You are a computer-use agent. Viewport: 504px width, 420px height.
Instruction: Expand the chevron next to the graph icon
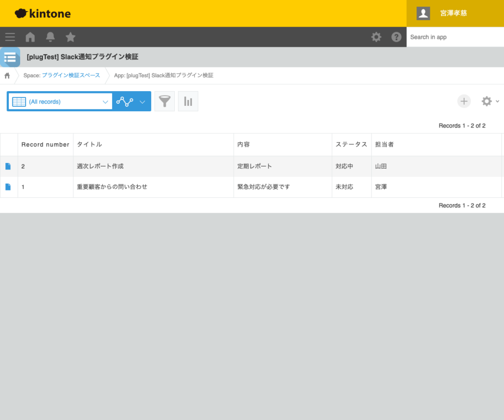pos(143,101)
